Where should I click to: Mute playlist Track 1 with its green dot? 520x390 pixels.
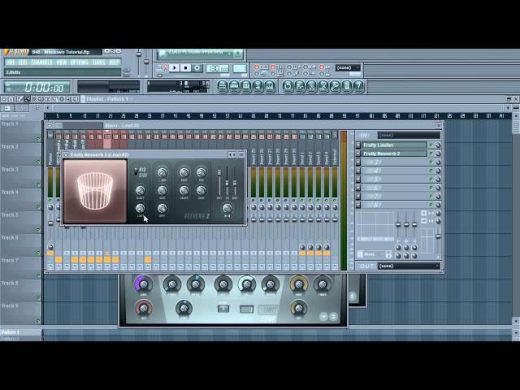coord(38,139)
